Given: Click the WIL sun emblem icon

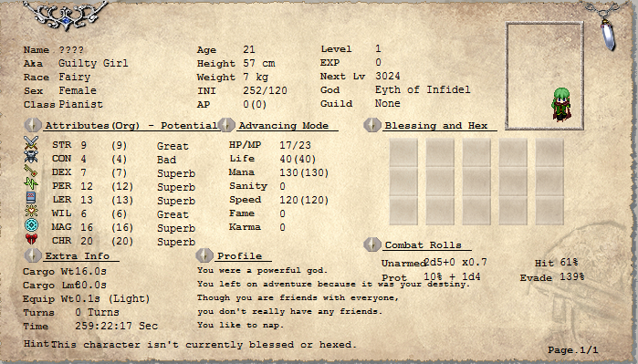Looking at the screenshot, I should 31,211.
